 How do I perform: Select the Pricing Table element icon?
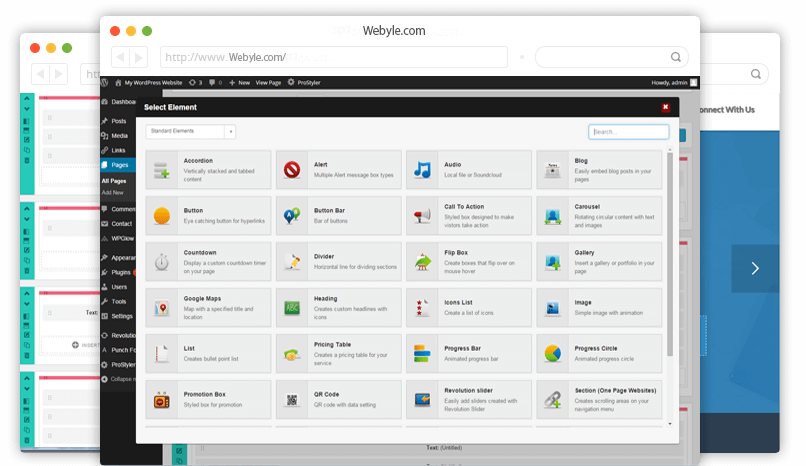click(292, 353)
